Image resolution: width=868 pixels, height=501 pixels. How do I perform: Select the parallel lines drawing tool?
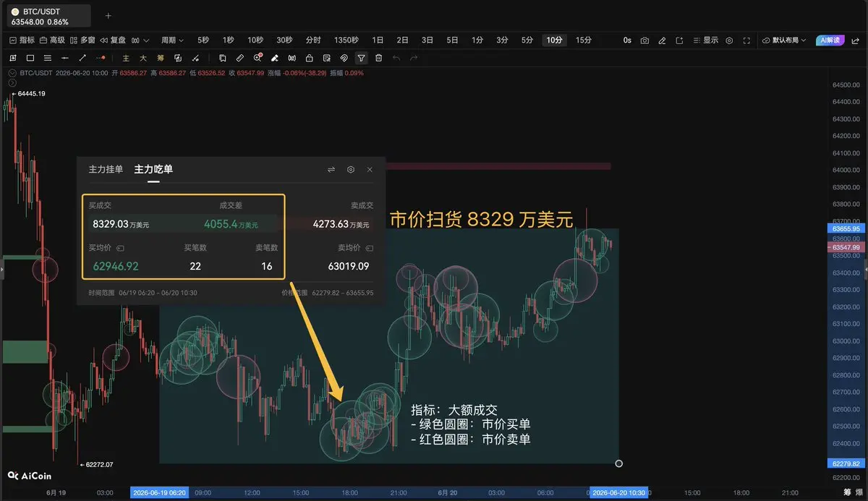(48, 58)
